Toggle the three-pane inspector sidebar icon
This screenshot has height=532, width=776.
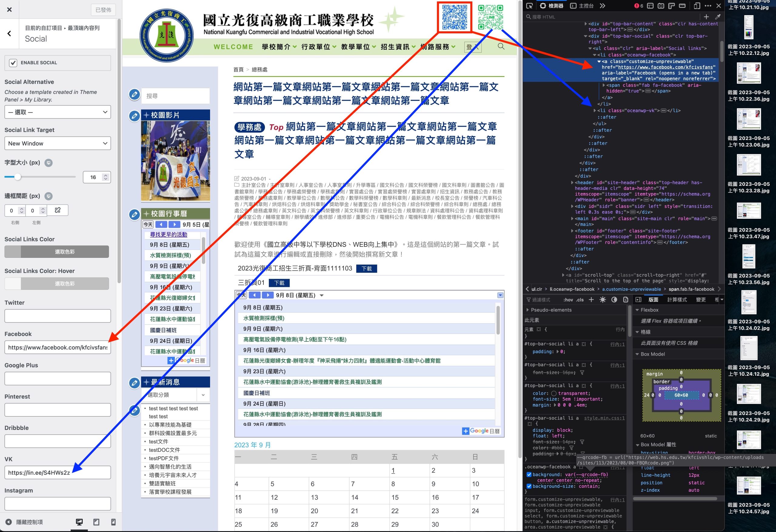pyautogui.click(x=638, y=300)
